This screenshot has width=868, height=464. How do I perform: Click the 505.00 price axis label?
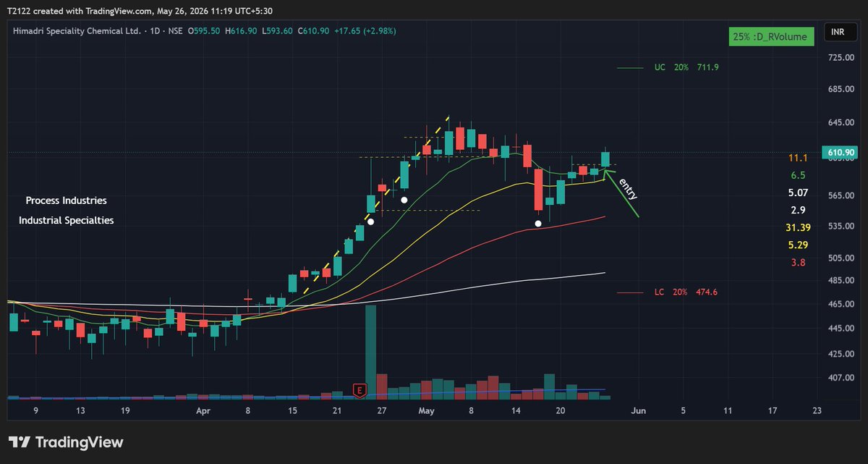(x=841, y=258)
